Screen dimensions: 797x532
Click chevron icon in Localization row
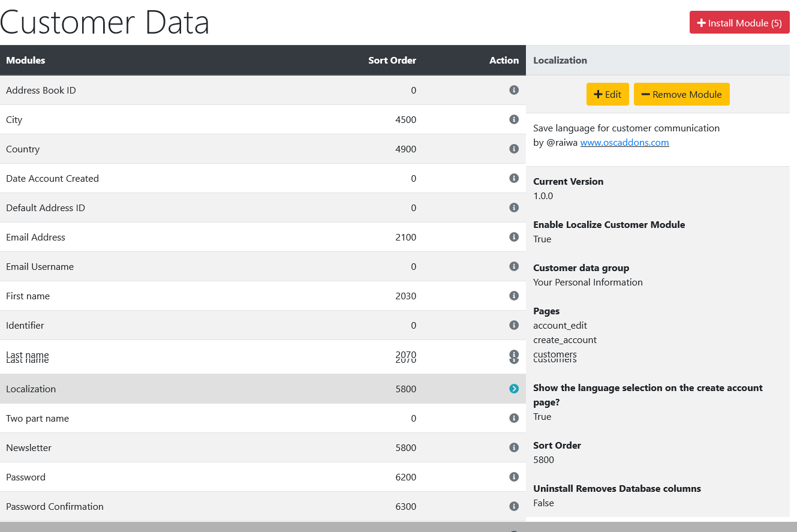coord(514,389)
